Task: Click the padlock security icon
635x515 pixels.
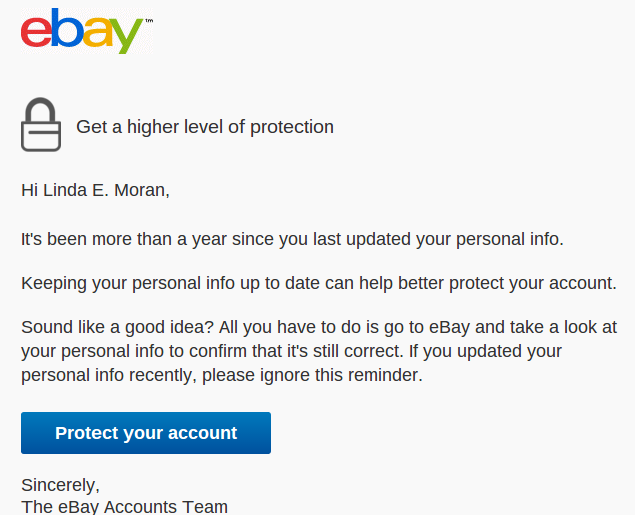Action: tap(41, 125)
